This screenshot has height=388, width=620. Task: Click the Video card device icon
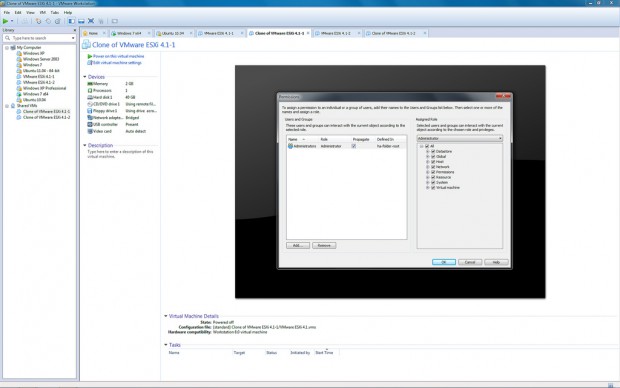click(x=90, y=131)
